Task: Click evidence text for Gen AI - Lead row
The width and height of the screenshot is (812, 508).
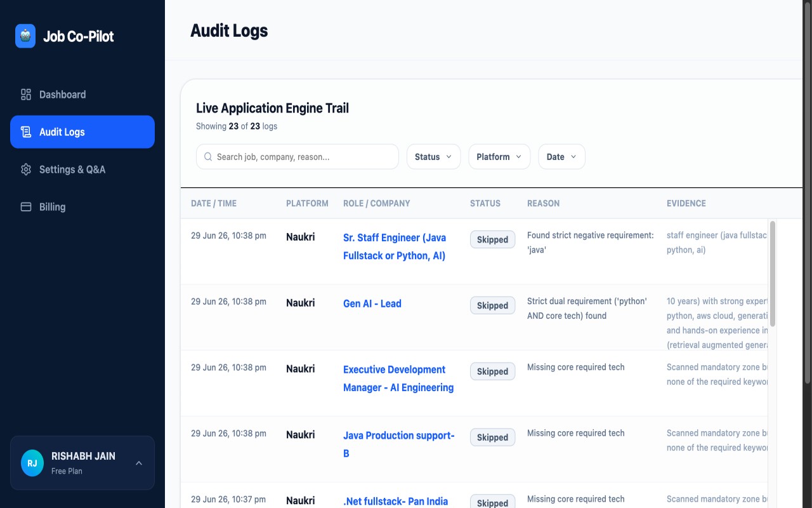Action: [x=717, y=323]
